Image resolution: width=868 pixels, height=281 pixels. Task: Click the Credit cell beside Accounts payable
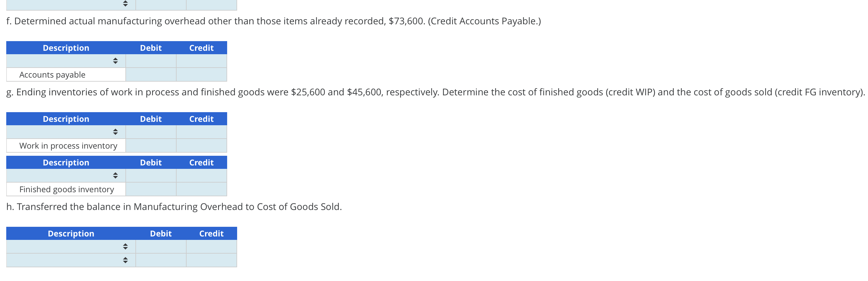[x=201, y=74]
